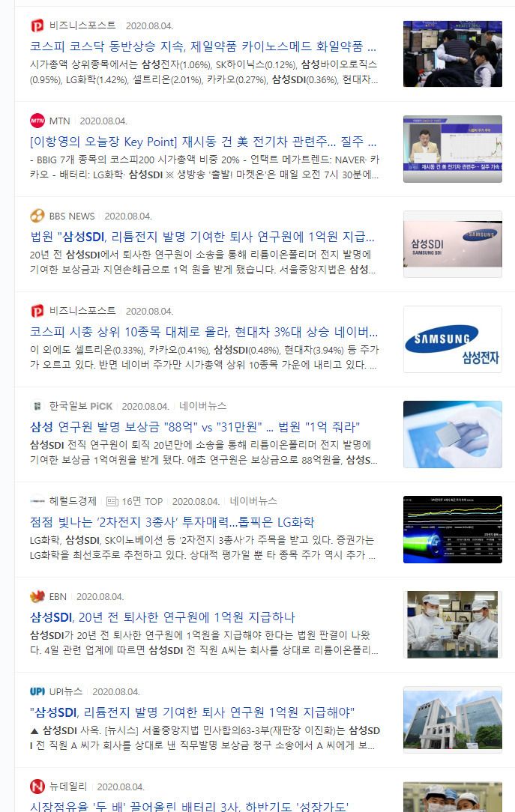Open 이항영의 오늘장 Key Point article

pyautogui.click(x=203, y=142)
